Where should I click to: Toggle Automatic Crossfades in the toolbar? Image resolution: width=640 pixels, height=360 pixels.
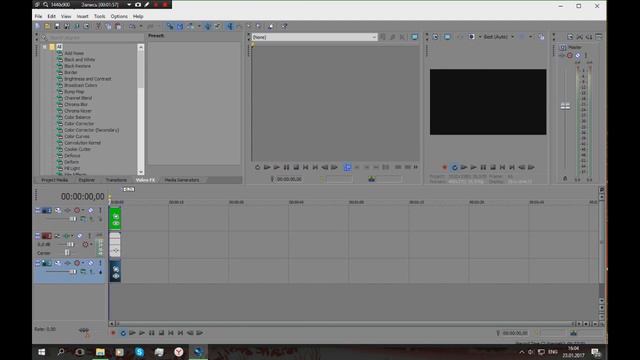coord(180,27)
